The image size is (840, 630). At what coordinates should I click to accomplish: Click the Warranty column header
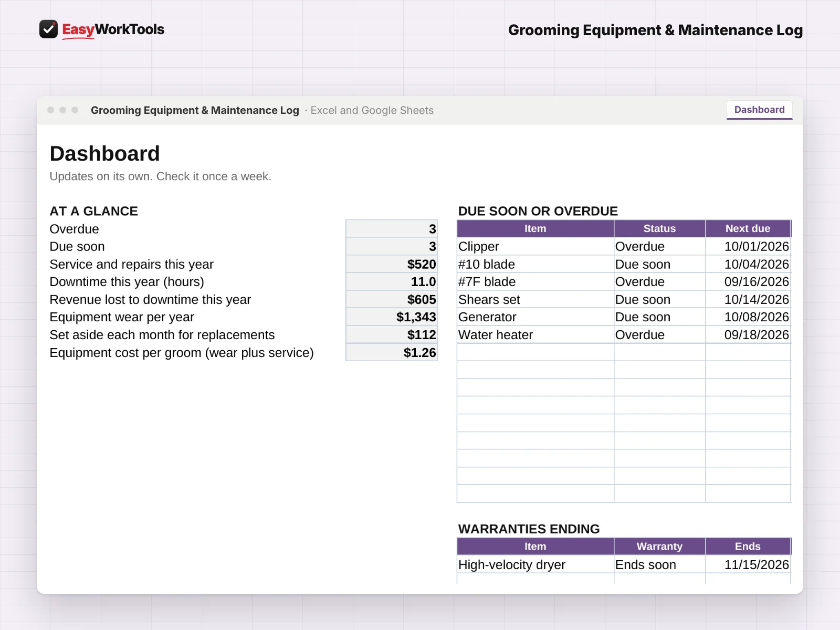(x=659, y=547)
